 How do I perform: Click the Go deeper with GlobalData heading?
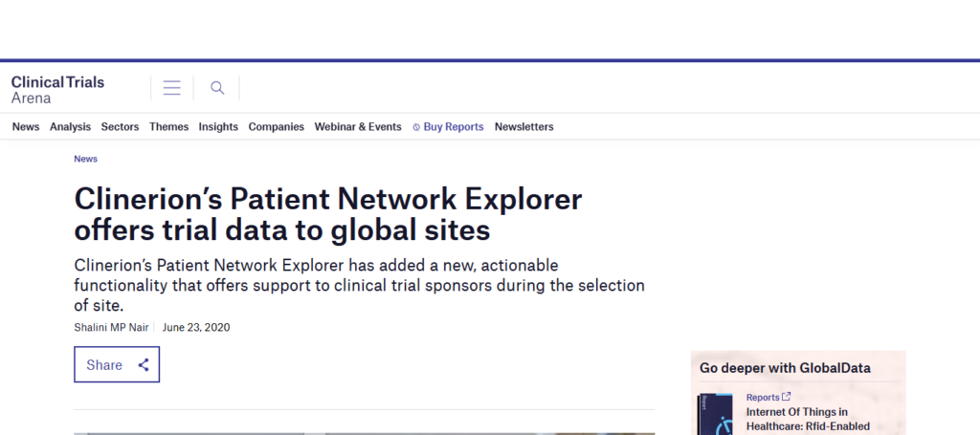785,367
